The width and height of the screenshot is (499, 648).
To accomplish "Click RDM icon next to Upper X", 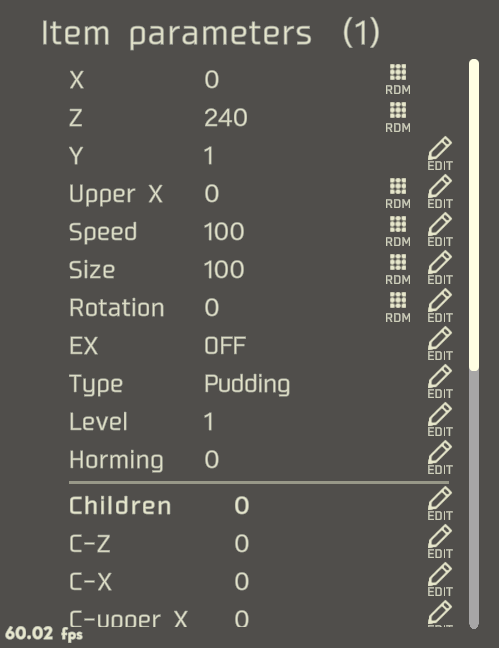I will tap(398, 193).
